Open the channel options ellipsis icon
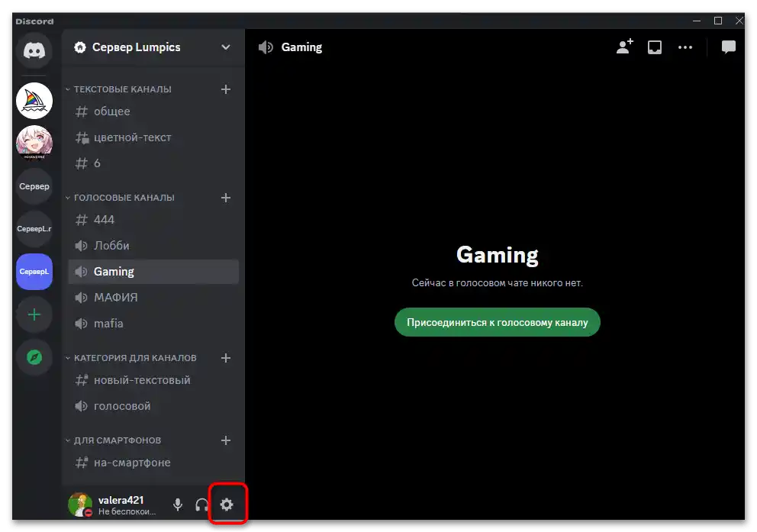 coord(685,47)
